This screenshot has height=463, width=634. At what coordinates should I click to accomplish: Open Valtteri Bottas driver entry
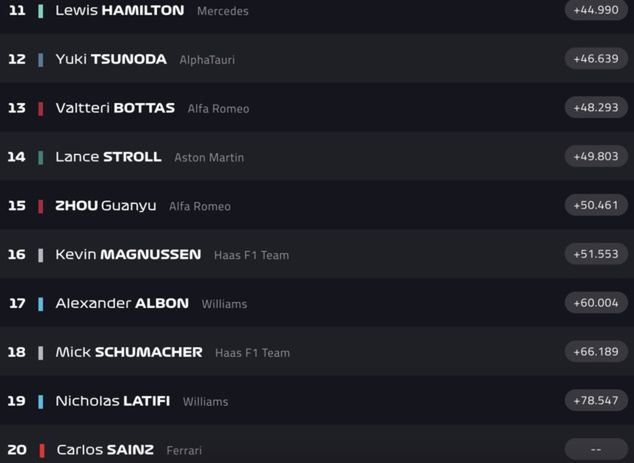(115, 108)
